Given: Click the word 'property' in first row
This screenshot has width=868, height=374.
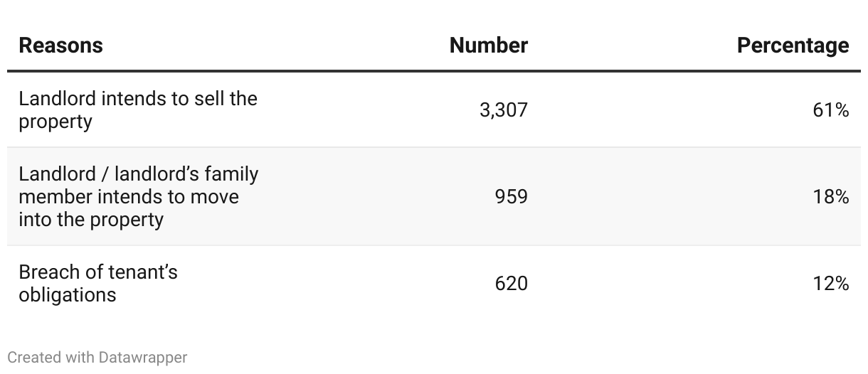Looking at the screenshot, I should tap(55, 122).
